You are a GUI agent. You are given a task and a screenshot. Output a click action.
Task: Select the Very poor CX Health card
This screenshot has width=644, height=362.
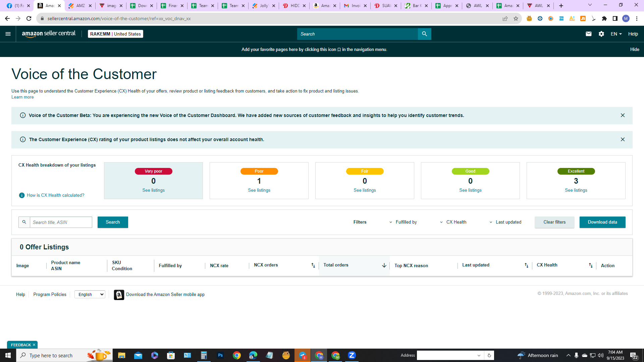(153, 181)
